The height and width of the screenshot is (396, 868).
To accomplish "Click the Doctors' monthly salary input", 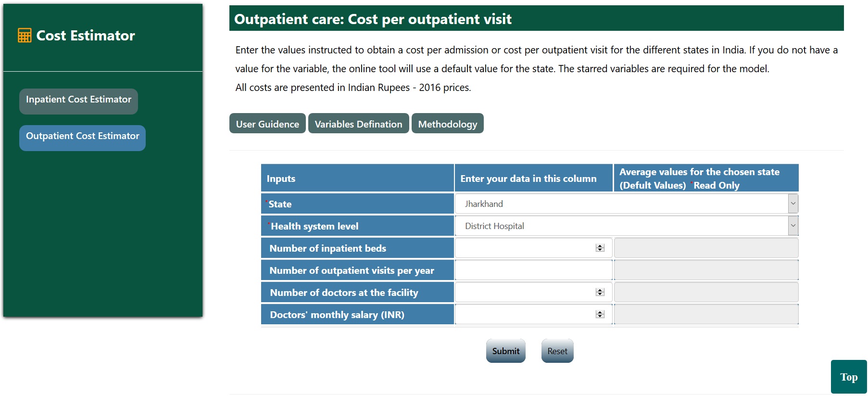I will point(524,314).
